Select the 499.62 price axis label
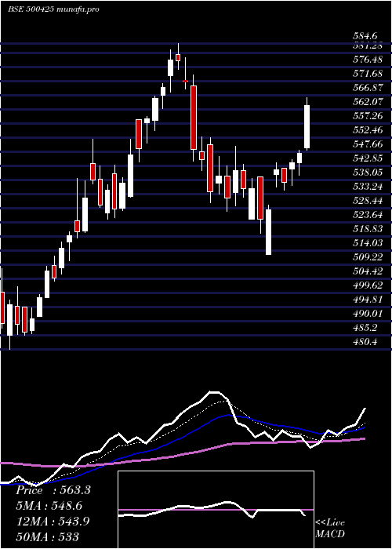Image resolution: width=392 pixels, height=549 pixels. [x=368, y=285]
